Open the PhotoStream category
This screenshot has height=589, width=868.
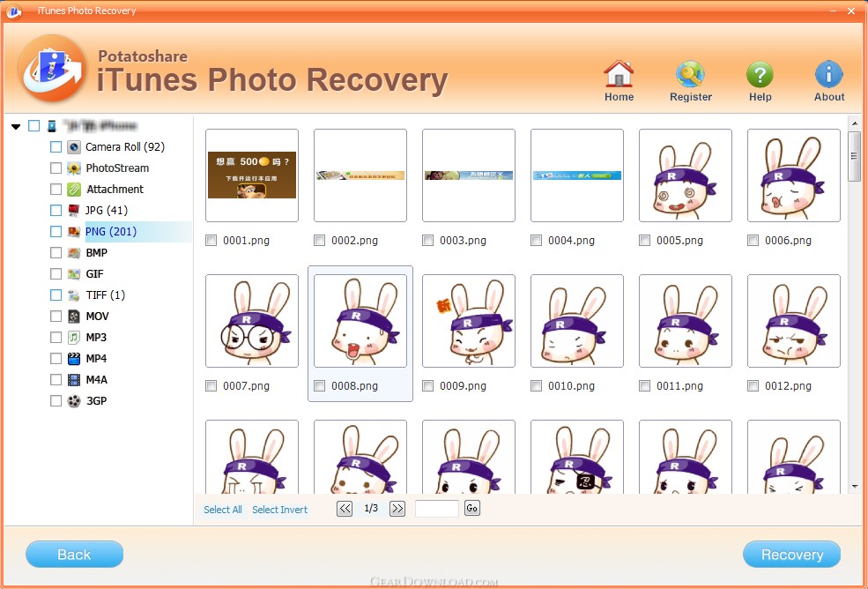(117, 168)
